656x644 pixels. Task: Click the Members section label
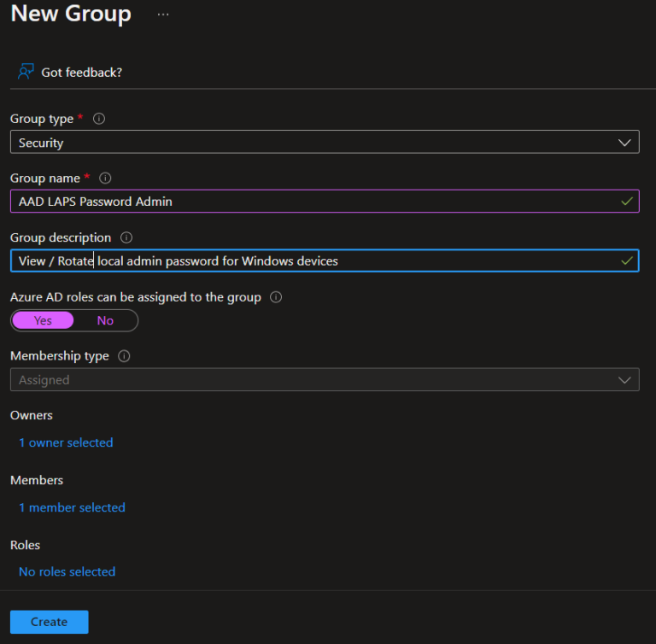[37, 480]
